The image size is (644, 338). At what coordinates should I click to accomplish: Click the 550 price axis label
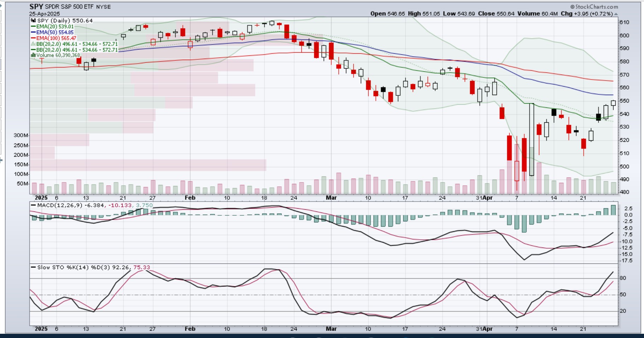624,101
